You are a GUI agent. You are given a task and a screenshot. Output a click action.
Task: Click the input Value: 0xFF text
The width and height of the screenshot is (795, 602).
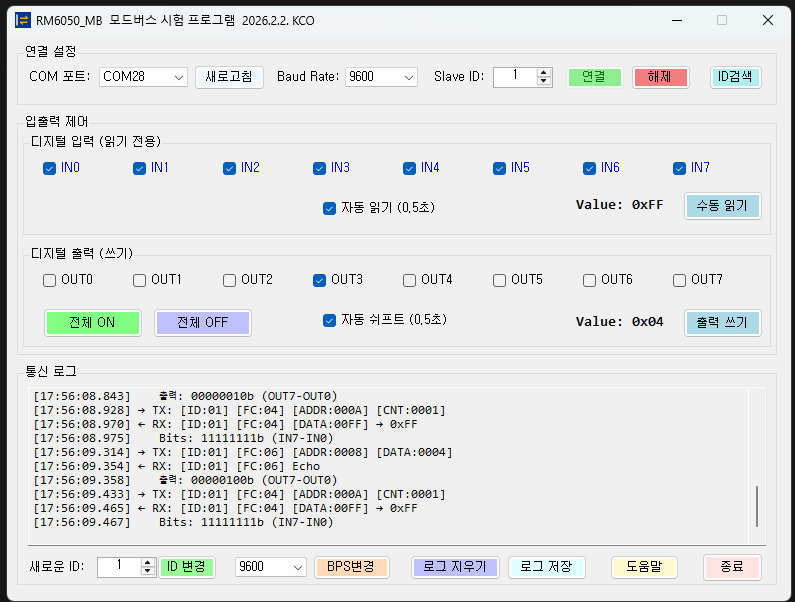(619, 205)
